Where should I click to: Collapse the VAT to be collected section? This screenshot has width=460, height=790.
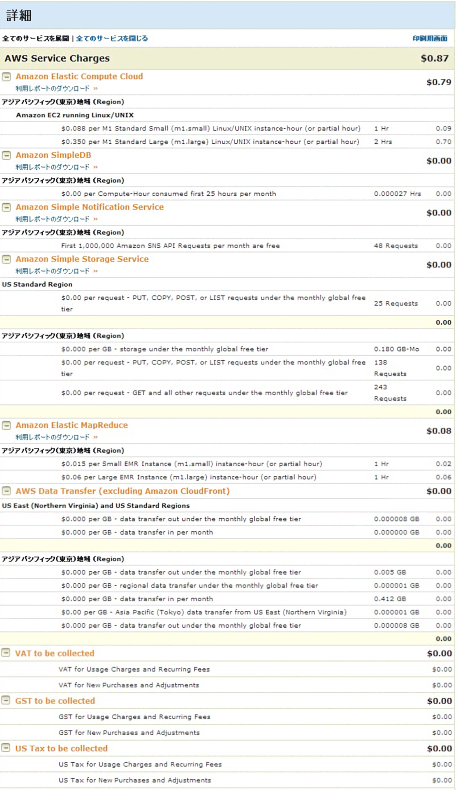(x=6, y=653)
